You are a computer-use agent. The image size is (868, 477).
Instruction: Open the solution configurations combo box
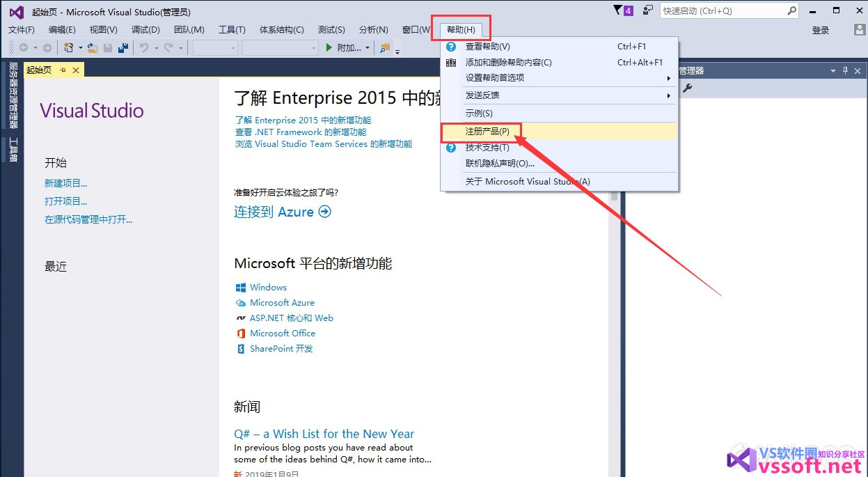pos(215,48)
